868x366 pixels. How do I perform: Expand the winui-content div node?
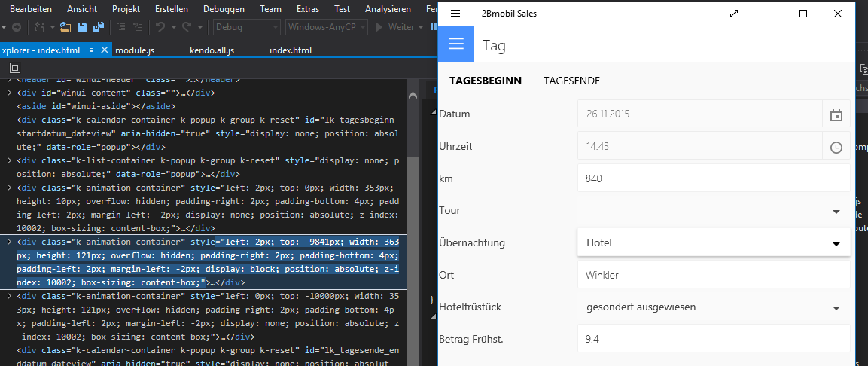pyautogui.click(x=9, y=93)
